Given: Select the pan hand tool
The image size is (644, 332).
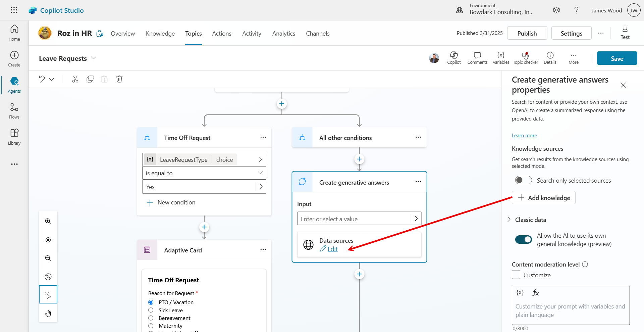Looking at the screenshot, I should click(x=48, y=314).
